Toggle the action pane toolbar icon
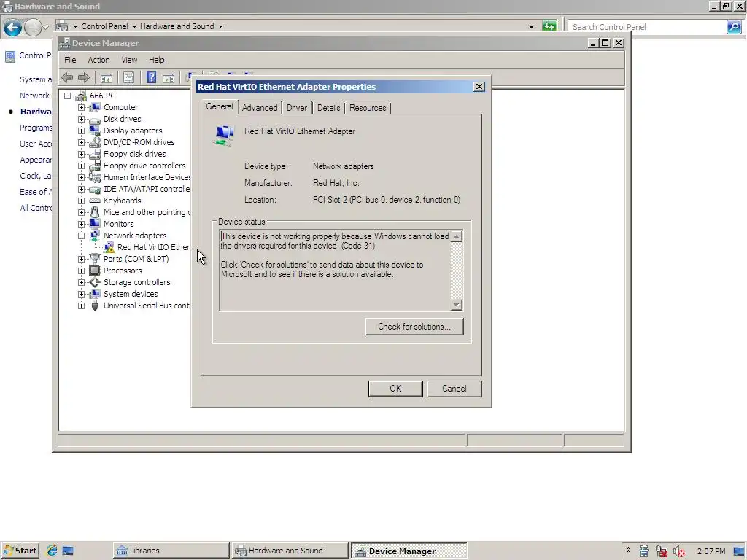Image resolution: width=747 pixels, height=560 pixels. 169,77
